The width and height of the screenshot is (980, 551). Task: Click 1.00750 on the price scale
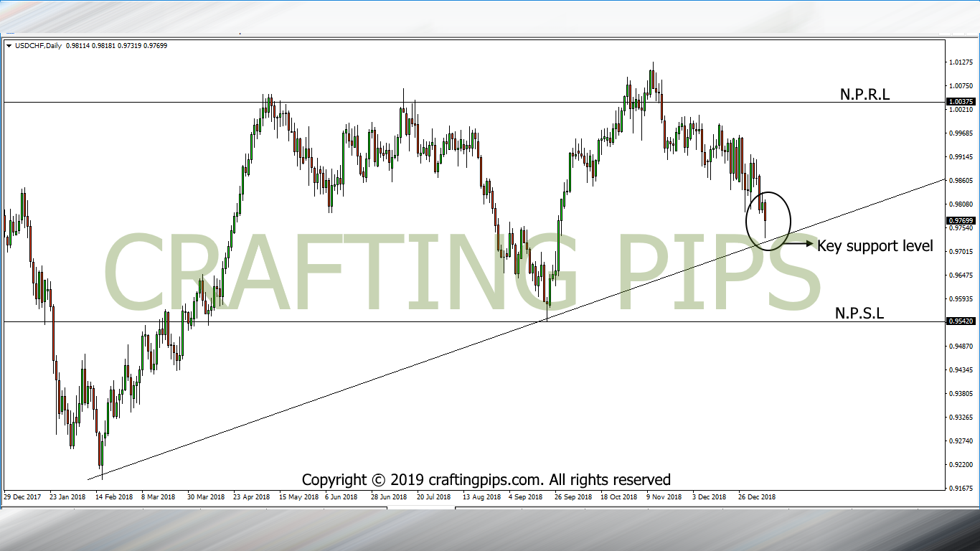tap(961, 86)
